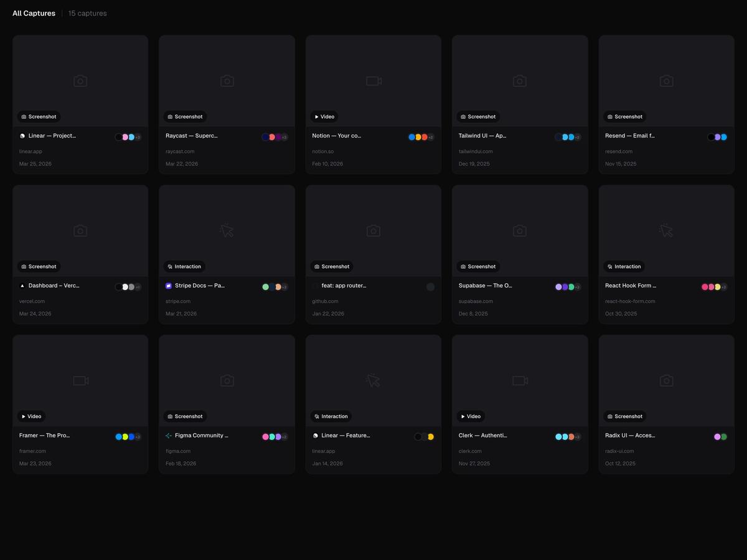This screenshot has height=560, width=747.
Task: Click Screenshot badge on Figma Community card
Action: pyautogui.click(x=186, y=416)
